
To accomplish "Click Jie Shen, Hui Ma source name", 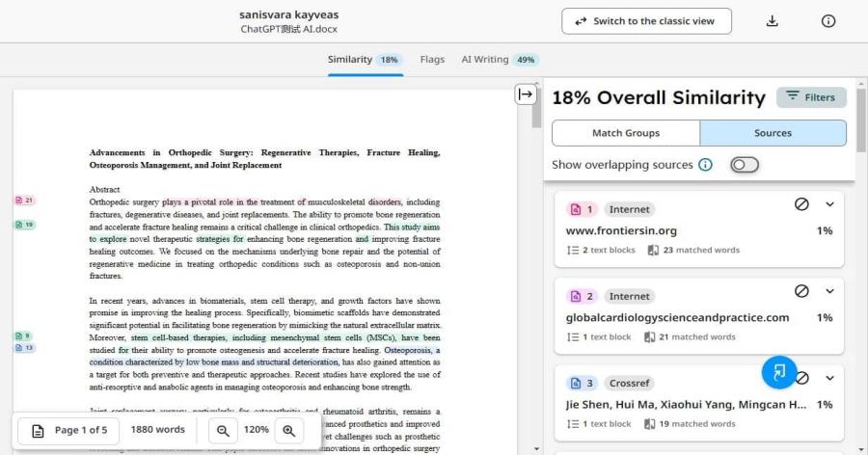I will point(686,405).
